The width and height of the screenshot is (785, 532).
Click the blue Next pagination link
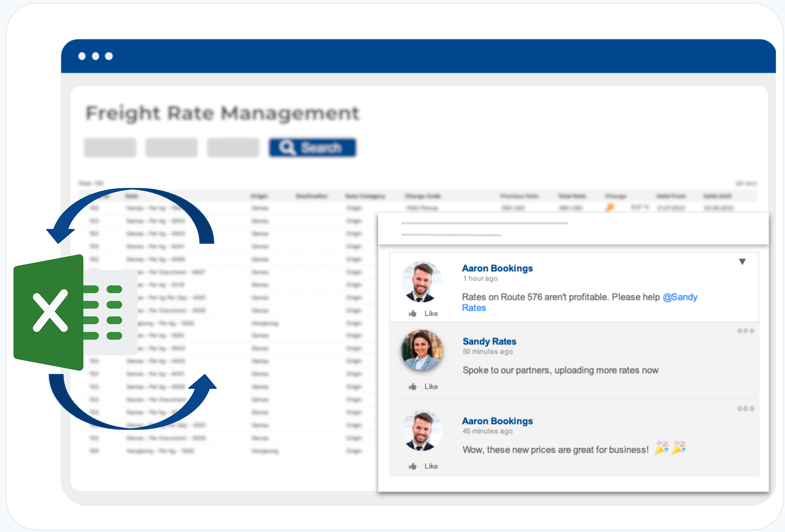751,183
